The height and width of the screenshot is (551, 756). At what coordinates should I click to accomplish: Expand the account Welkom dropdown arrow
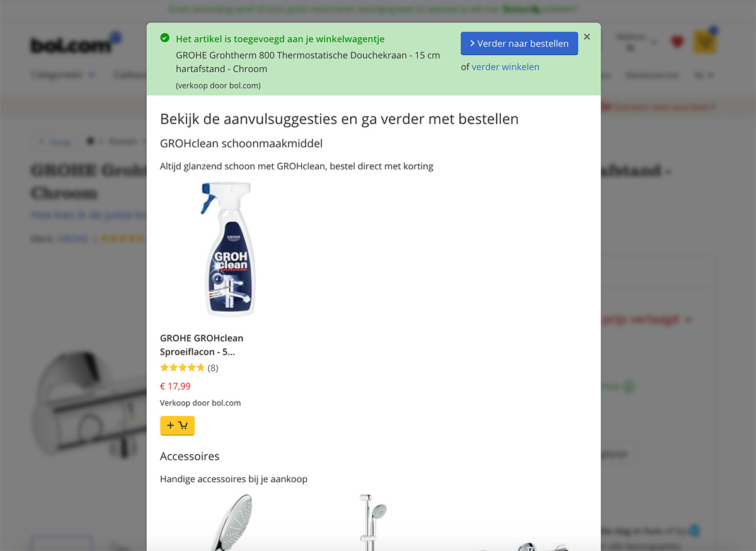coord(653,43)
